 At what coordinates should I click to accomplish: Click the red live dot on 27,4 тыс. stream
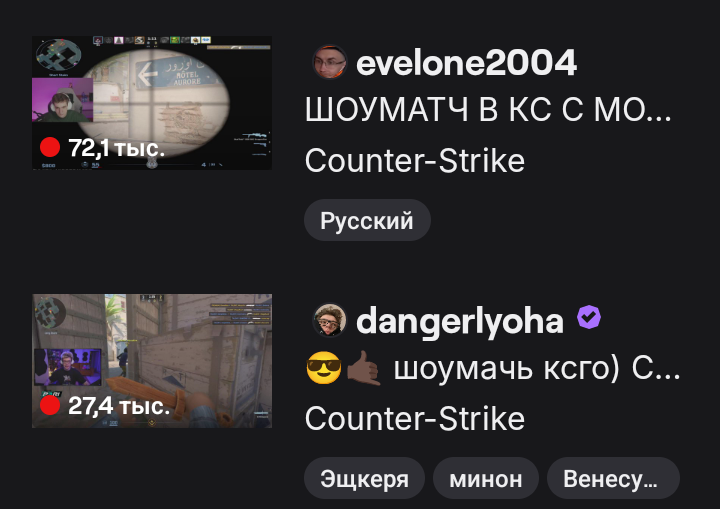point(50,406)
